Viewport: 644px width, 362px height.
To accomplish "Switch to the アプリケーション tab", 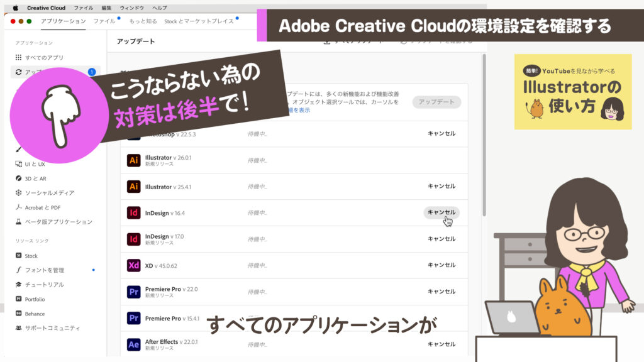I will pos(64,21).
